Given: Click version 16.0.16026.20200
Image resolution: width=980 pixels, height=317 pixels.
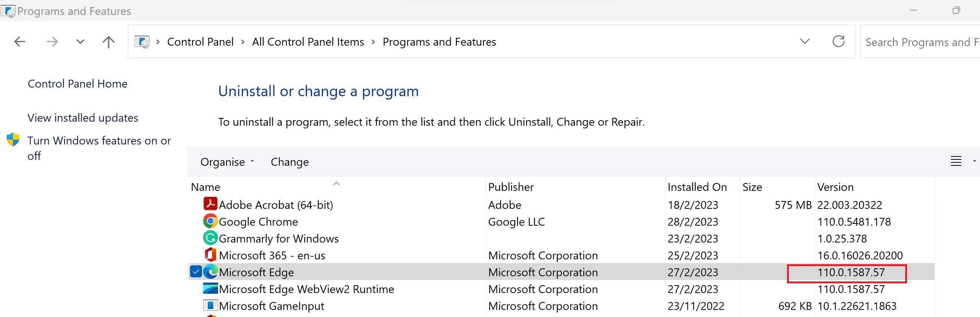Looking at the screenshot, I should [860, 255].
